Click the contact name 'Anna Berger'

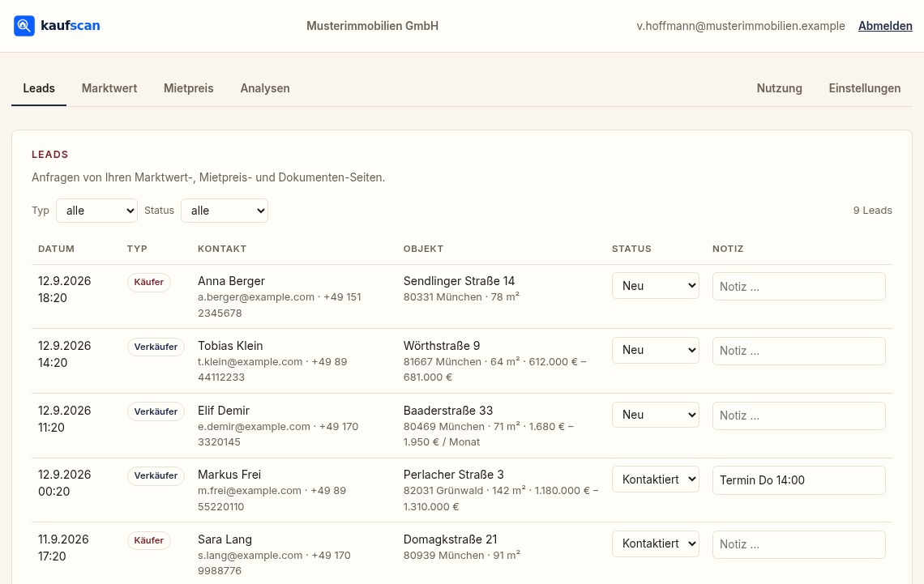pyautogui.click(x=231, y=281)
